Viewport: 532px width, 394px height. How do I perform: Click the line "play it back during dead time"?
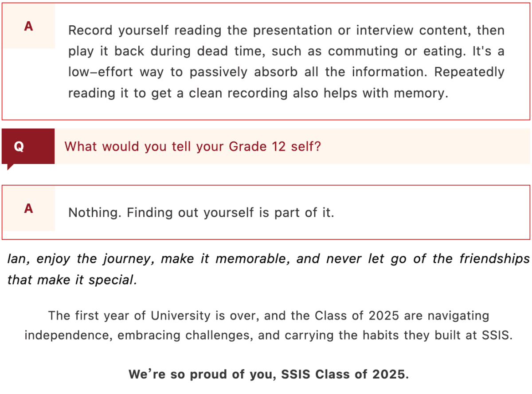click(286, 51)
